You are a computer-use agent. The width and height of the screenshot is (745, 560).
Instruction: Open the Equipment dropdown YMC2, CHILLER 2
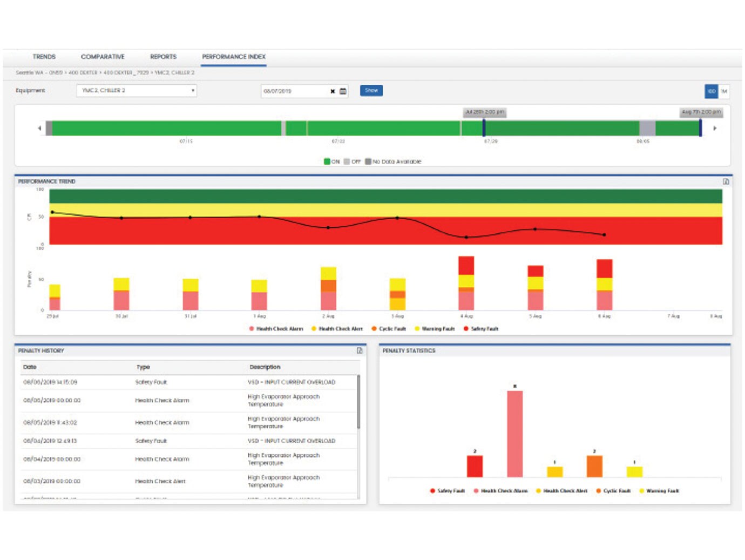pos(137,91)
